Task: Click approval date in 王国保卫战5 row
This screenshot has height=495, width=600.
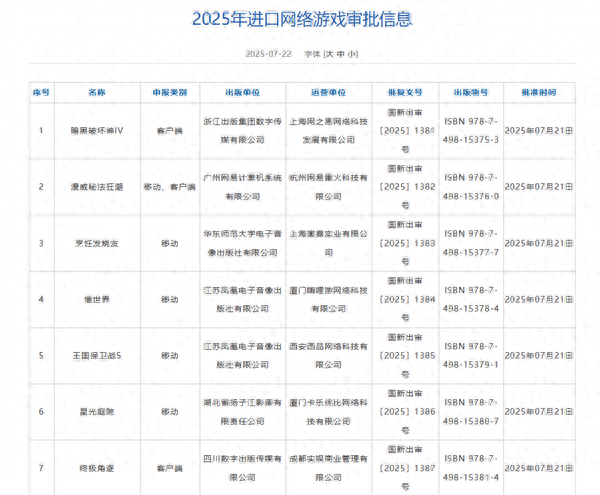Action: tap(539, 356)
